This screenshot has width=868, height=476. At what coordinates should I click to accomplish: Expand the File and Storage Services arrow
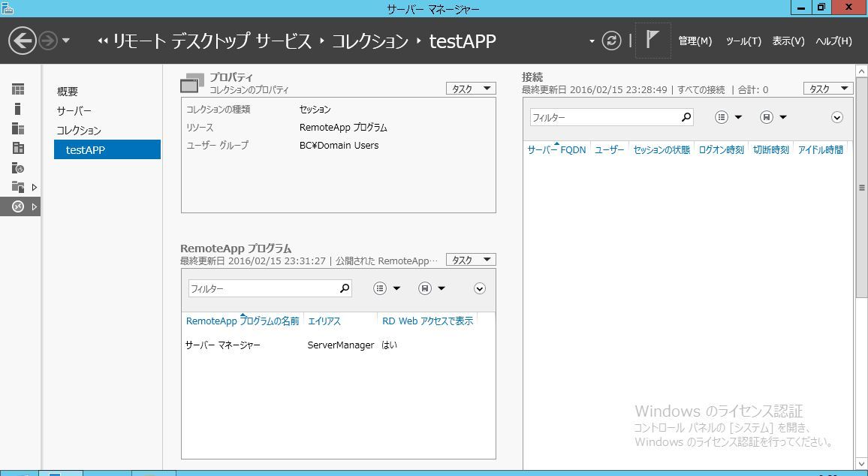(35, 187)
